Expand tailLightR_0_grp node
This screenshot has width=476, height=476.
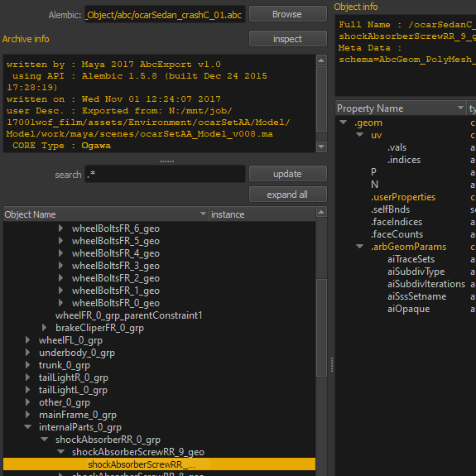(x=27, y=377)
